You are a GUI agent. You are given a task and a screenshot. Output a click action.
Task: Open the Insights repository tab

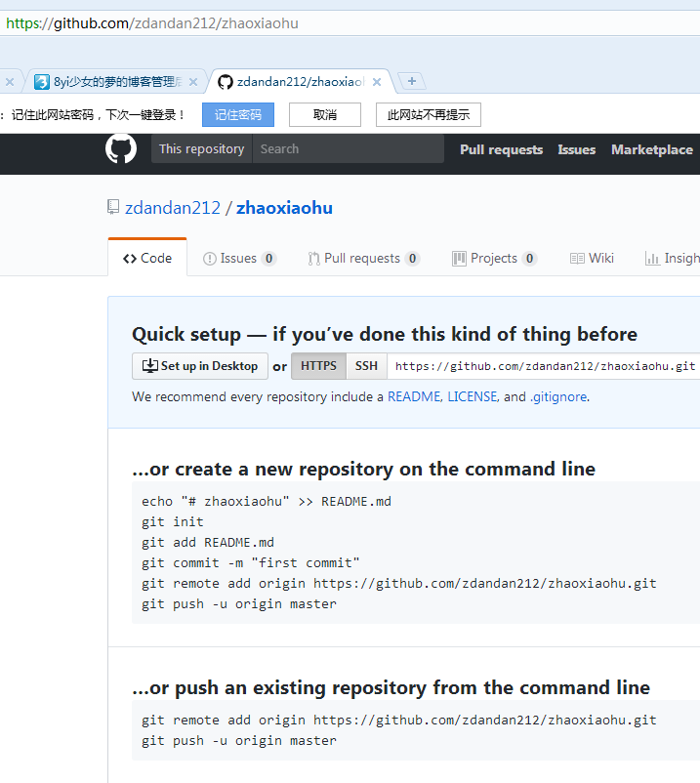coord(673,258)
